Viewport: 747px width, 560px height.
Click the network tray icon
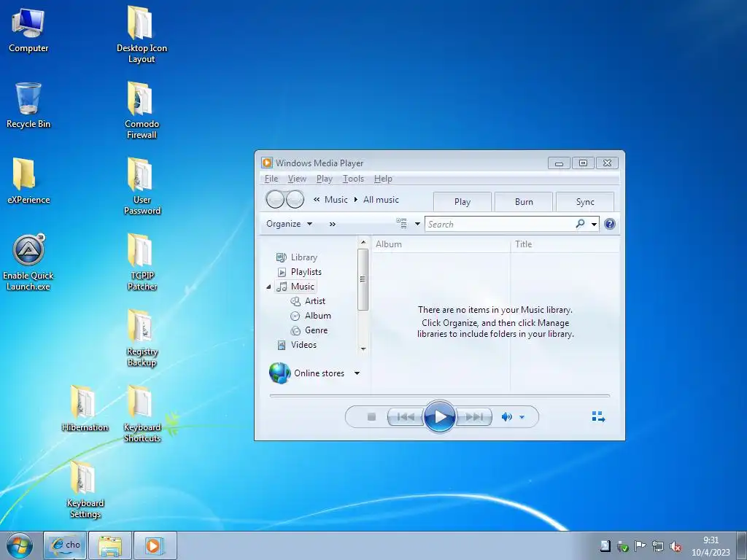pyautogui.click(x=658, y=546)
